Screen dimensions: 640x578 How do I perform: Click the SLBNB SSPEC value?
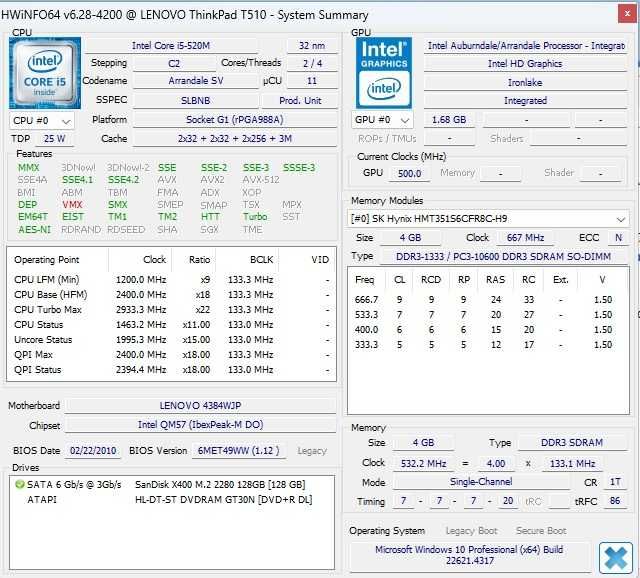point(196,100)
